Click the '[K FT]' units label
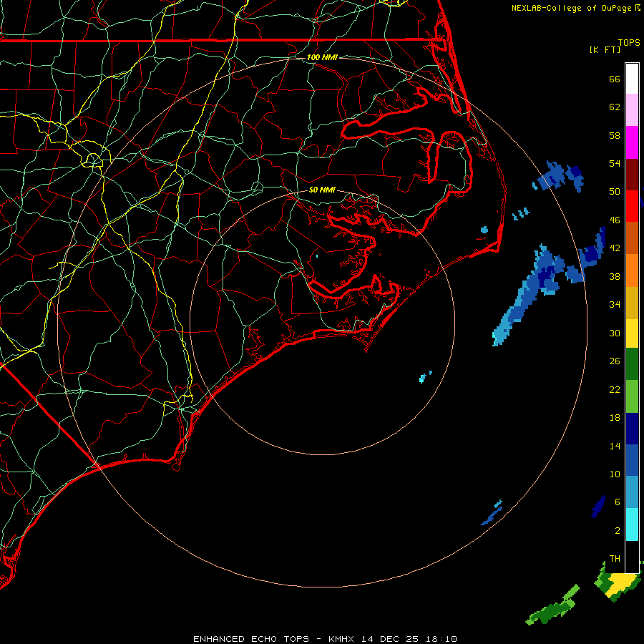The width and height of the screenshot is (644, 644). coord(605,49)
